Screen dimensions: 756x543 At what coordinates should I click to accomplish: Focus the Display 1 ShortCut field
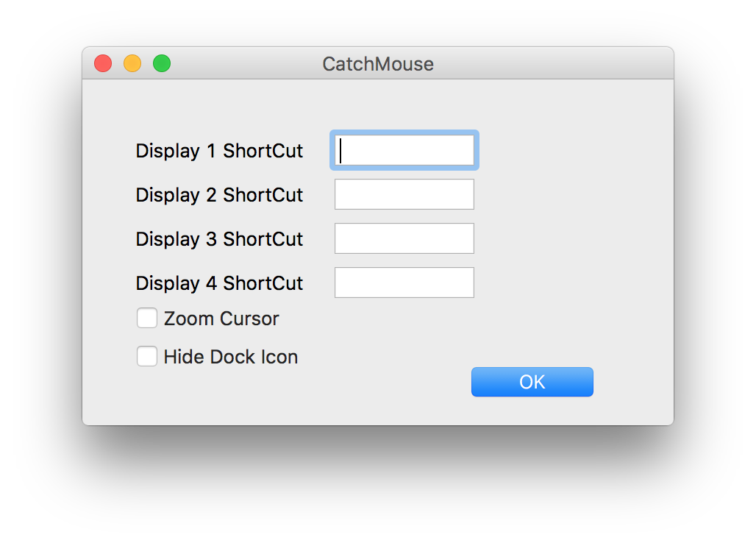coord(404,150)
